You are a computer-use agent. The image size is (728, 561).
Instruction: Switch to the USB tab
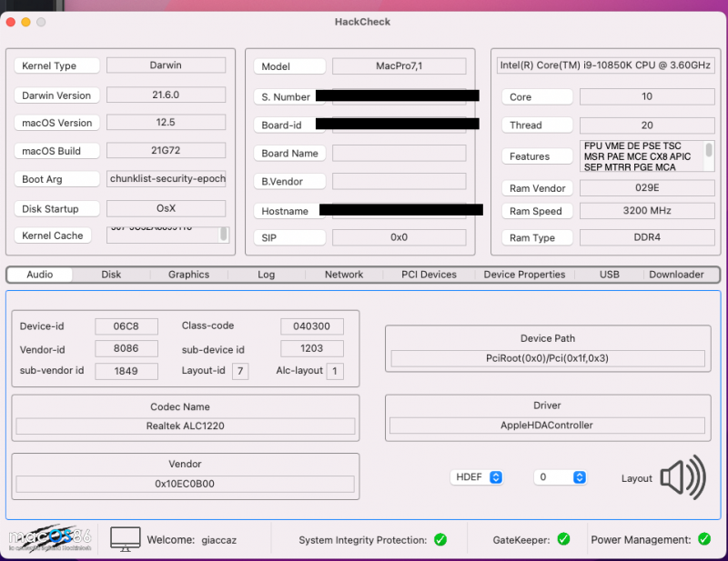pos(610,275)
